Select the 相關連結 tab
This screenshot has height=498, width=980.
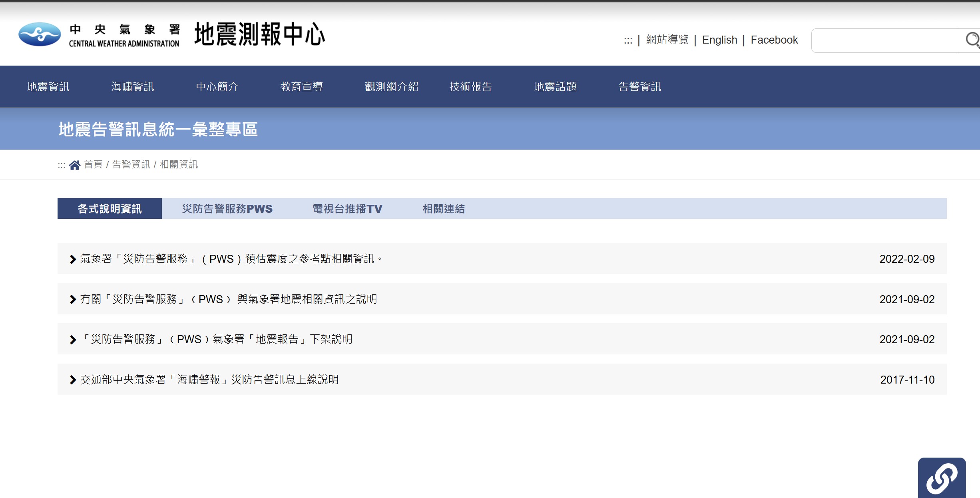click(444, 209)
